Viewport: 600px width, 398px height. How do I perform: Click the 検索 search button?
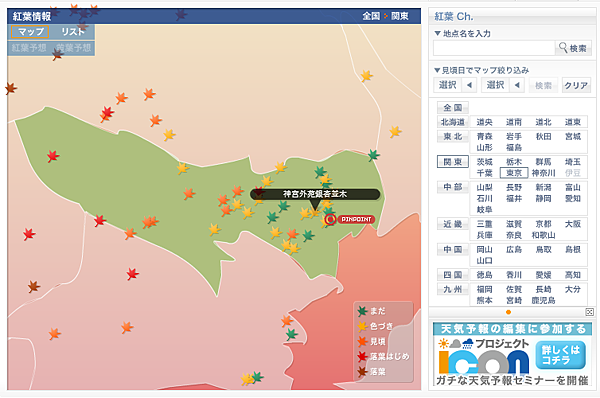(573, 48)
